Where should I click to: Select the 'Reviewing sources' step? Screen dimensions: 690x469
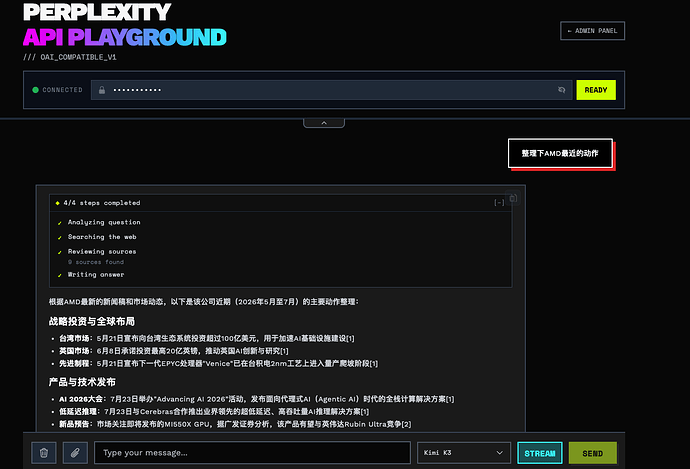tap(102, 252)
